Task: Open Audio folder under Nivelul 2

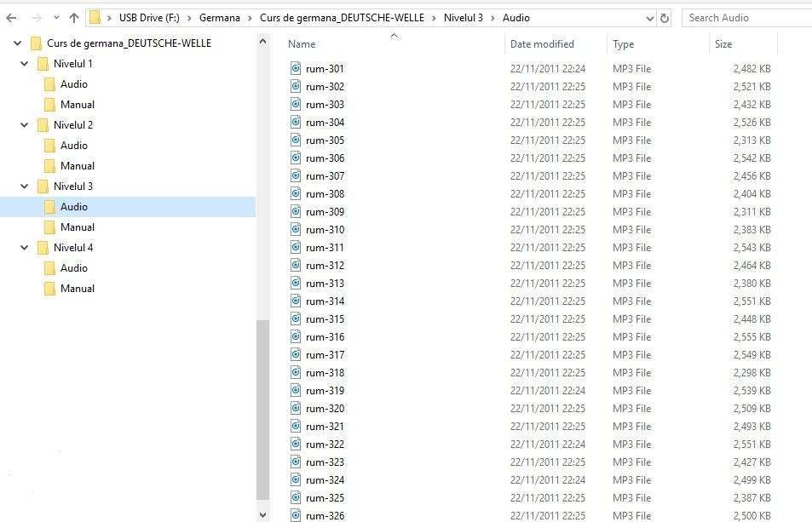Action: [x=74, y=146]
